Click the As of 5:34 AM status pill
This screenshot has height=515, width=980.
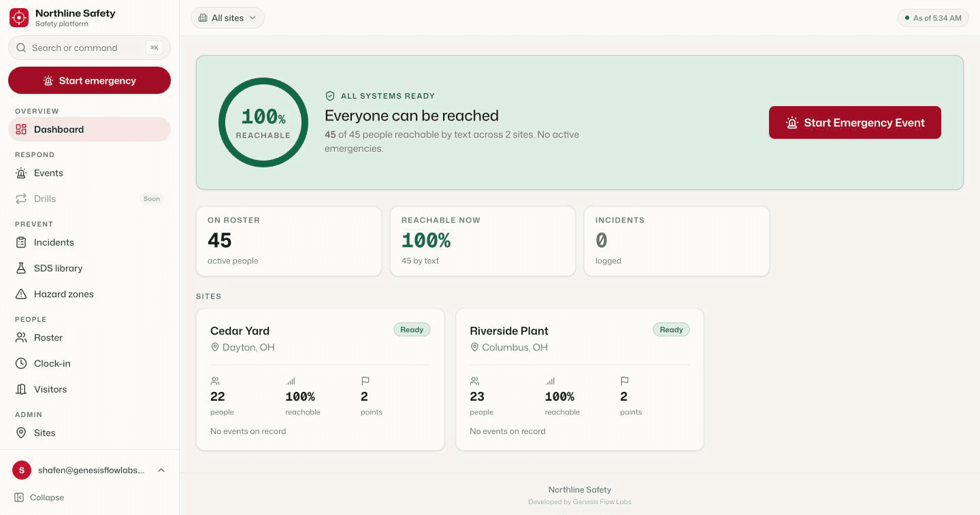(933, 18)
